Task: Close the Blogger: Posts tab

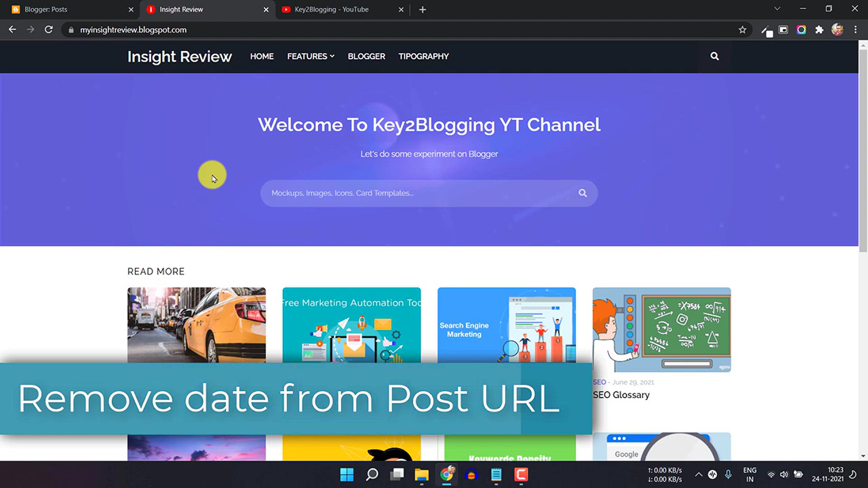Action: click(131, 9)
